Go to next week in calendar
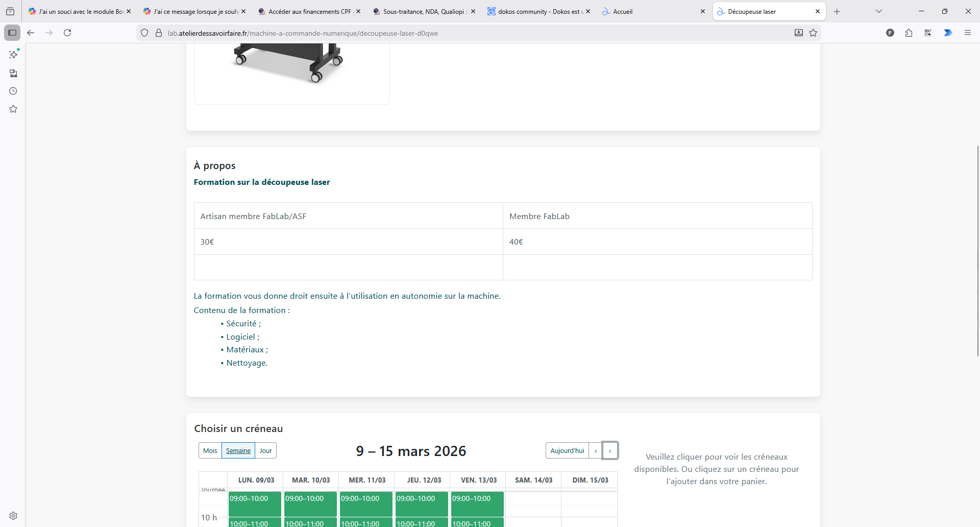Screen dimensions: 980x527 click(610, 450)
